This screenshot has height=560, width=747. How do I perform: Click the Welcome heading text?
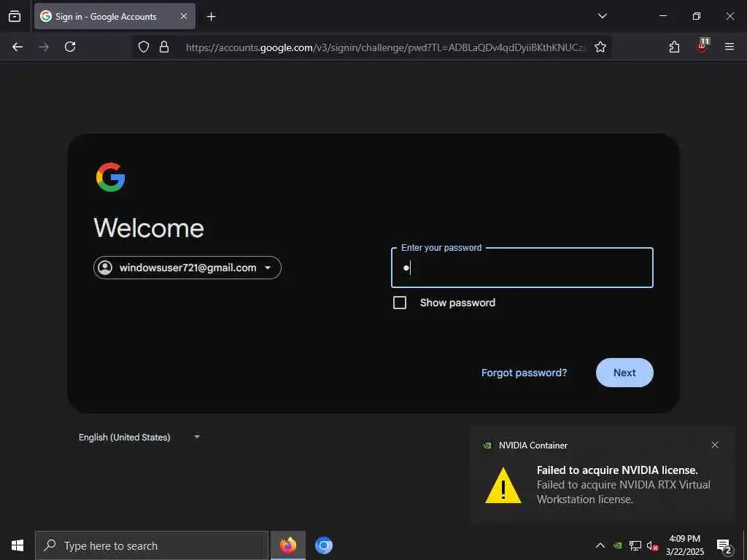point(149,227)
